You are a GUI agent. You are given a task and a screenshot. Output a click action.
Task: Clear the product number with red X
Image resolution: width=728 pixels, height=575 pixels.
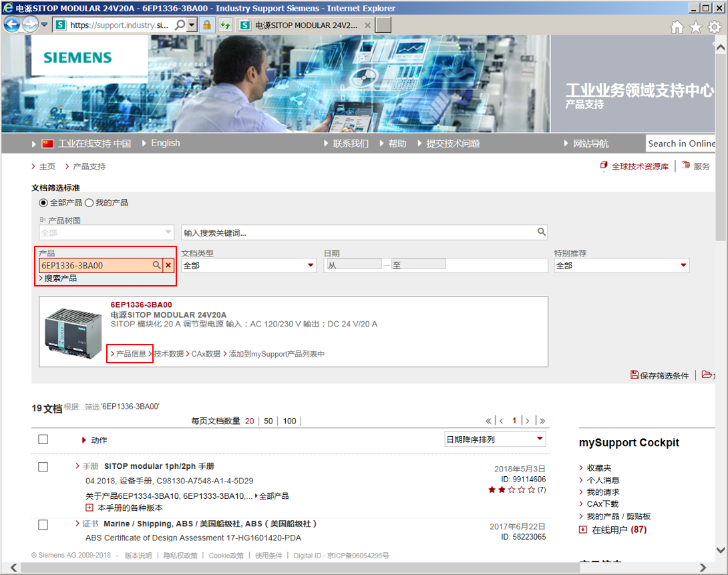point(168,265)
